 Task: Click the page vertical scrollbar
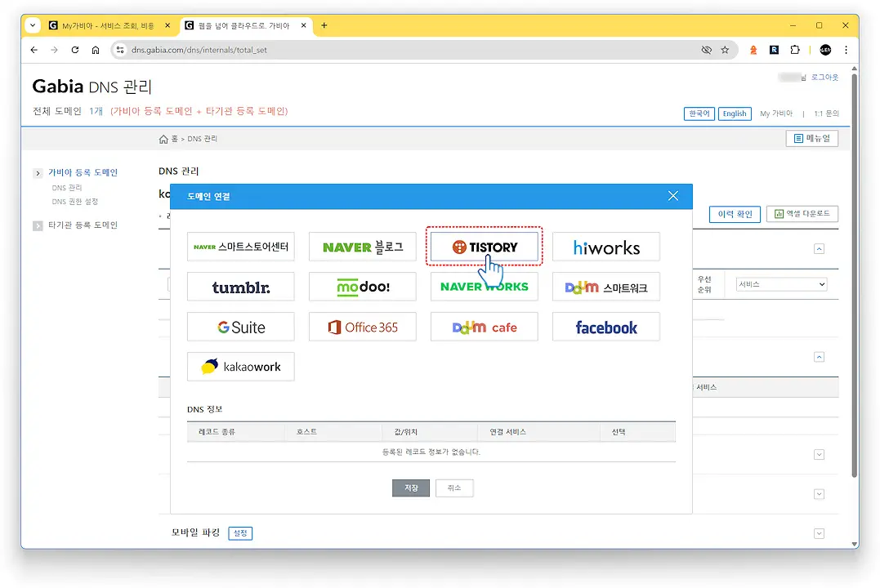pos(854,275)
